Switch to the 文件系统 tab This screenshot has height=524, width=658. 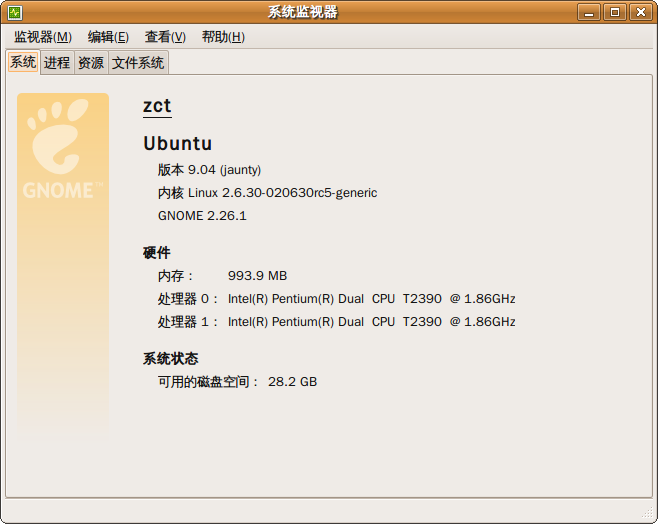(x=138, y=63)
